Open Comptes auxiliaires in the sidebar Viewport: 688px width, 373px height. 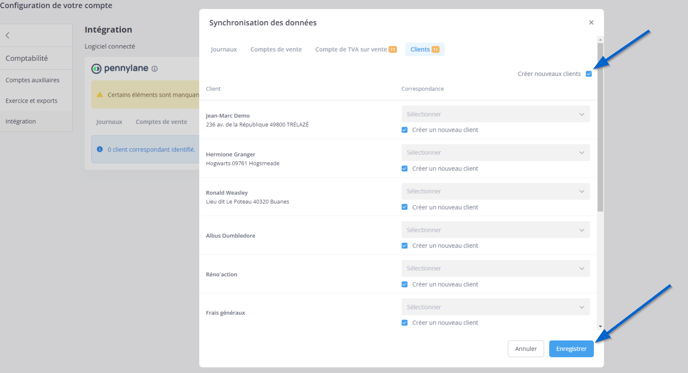coord(32,80)
